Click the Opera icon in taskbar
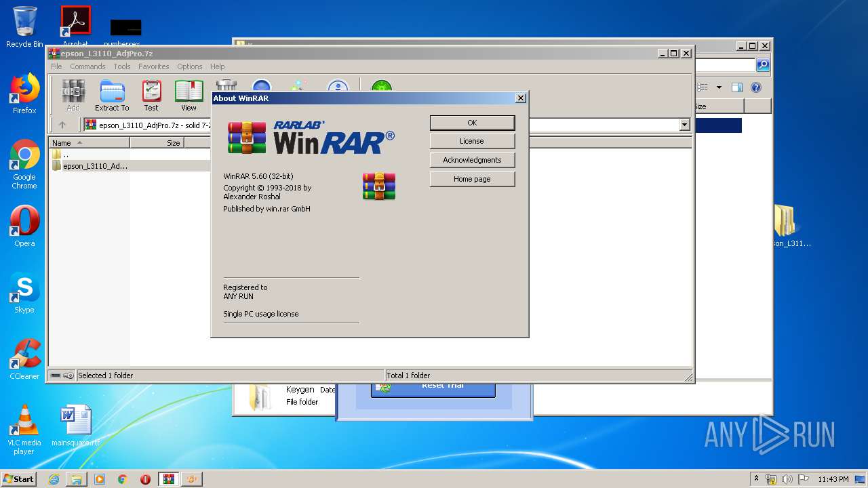 tap(145, 479)
